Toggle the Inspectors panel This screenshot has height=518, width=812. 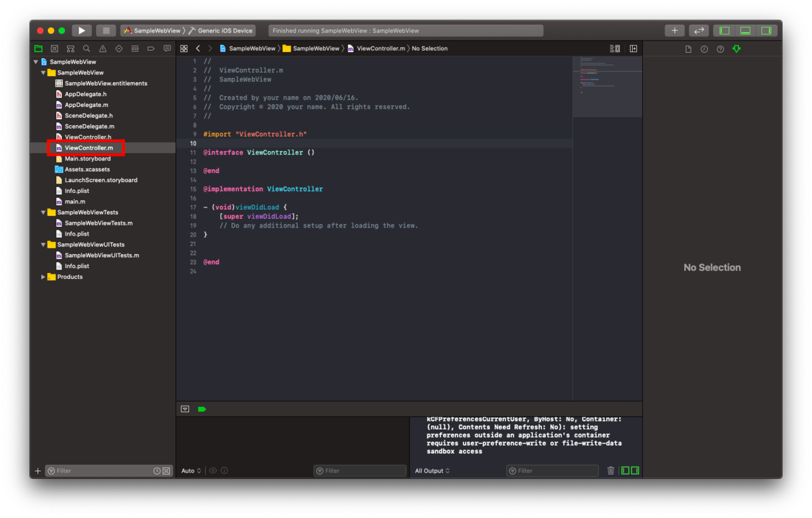(x=766, y=30)
